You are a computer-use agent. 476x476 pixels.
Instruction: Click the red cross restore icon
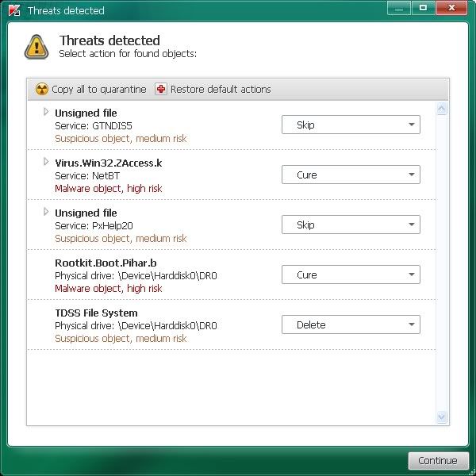point(161,89)
